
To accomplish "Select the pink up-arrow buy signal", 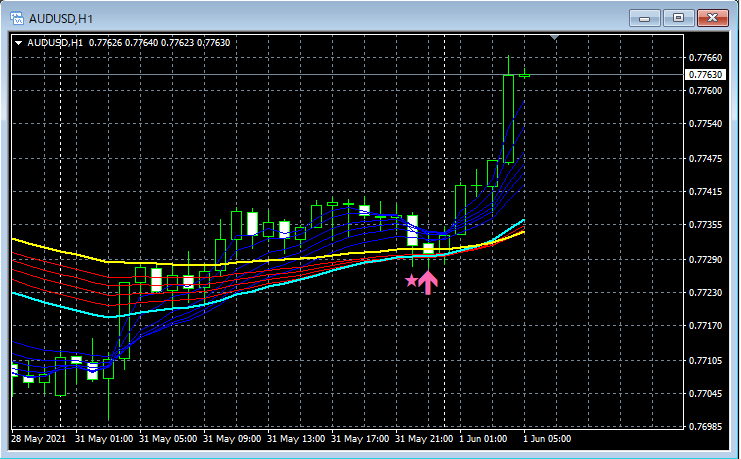I will tap(428, 282).
